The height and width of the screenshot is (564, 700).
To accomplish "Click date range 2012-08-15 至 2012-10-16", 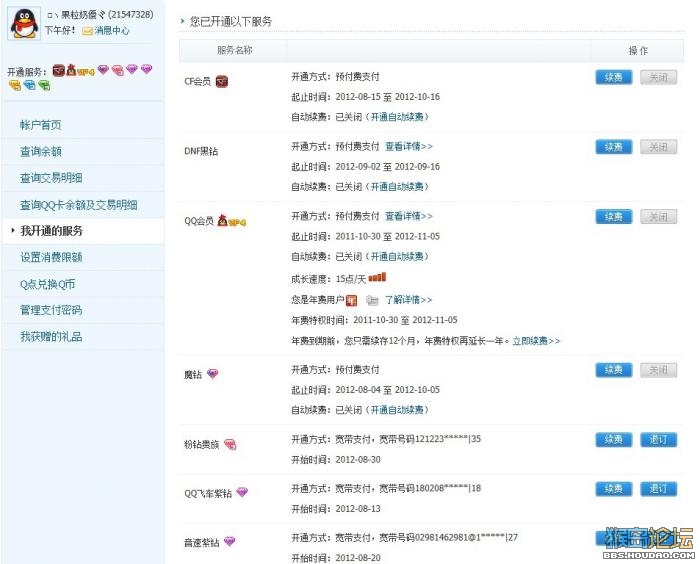I will (x=388, y=97).
